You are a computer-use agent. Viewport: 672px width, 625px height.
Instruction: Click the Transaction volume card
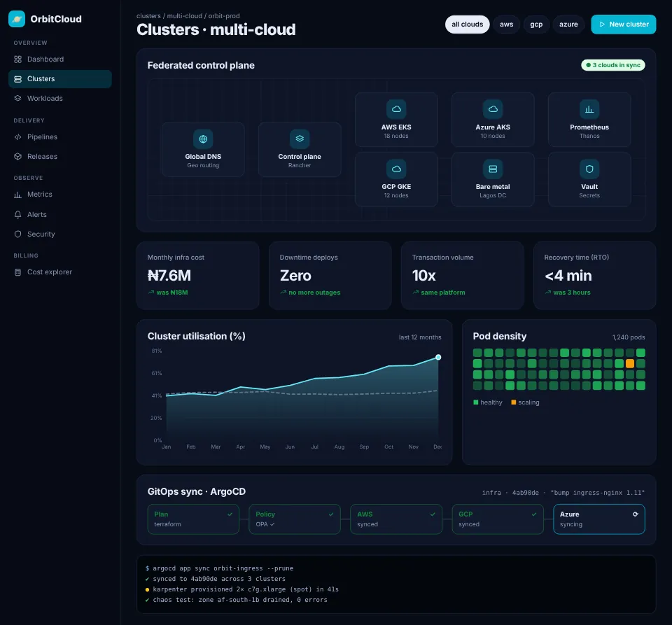462,276
